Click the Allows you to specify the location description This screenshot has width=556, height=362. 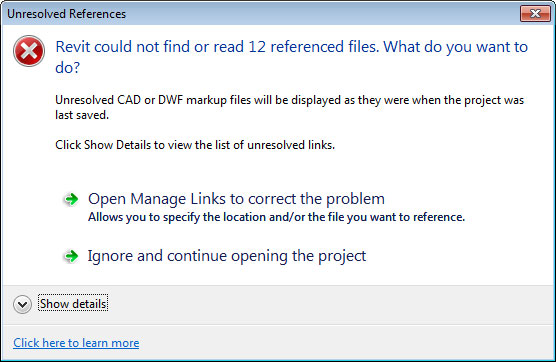click(276, 217)
